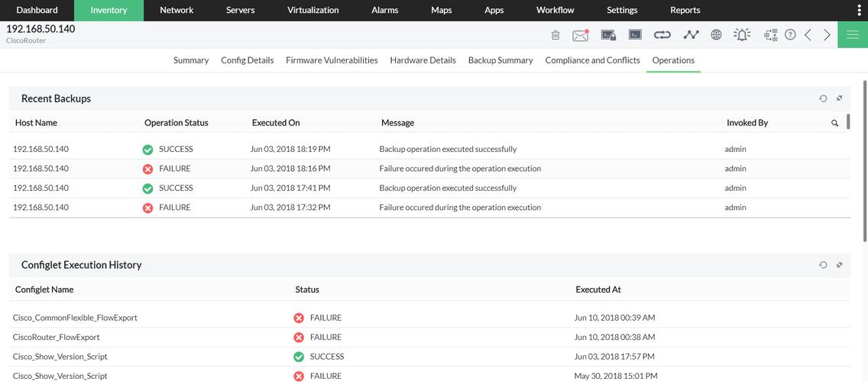Expand the Recent Backups panel

coord(839,99)
